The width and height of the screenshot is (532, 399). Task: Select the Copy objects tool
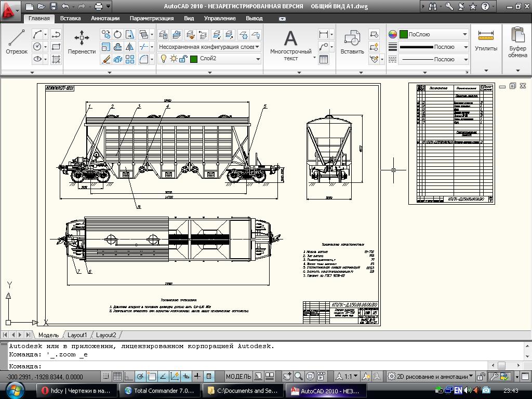pos(105,34)
